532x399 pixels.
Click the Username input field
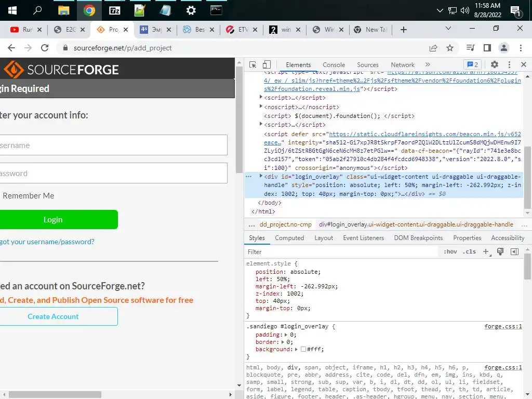pos(113,145)
